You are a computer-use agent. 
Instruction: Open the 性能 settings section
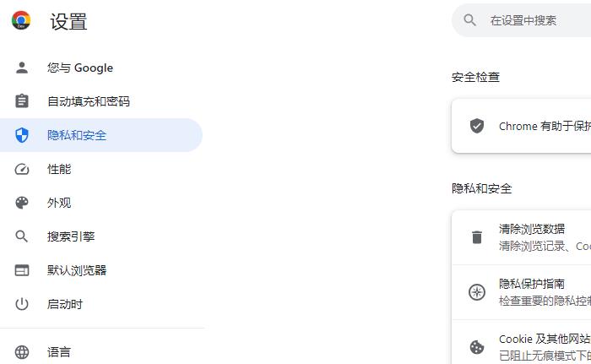point(59,169)
